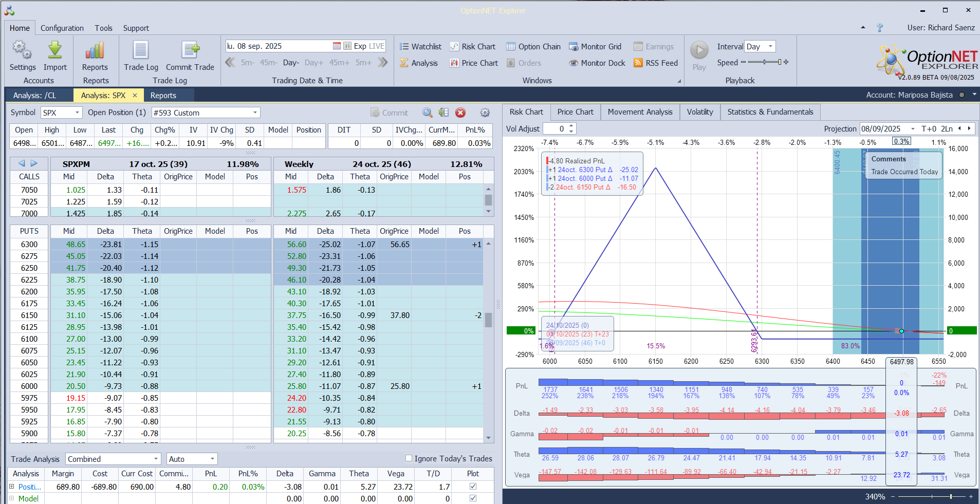The width and height of the screenshot is (980, 504).
Task: Click the Exp button
Action: 360,46
